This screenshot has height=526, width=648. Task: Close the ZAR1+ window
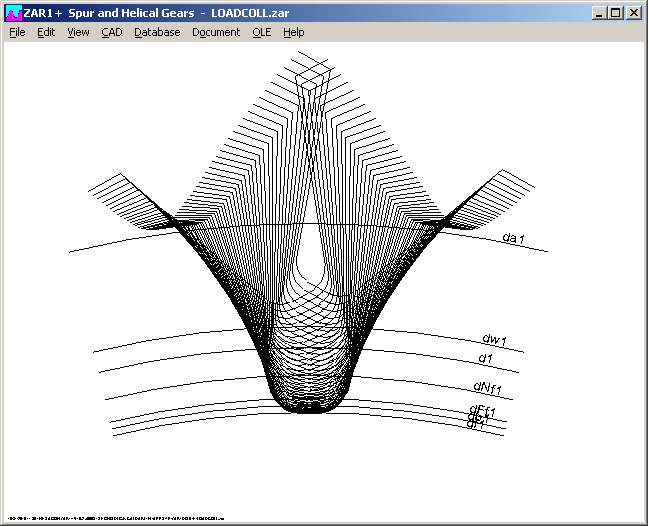click(x=633, y=13)
